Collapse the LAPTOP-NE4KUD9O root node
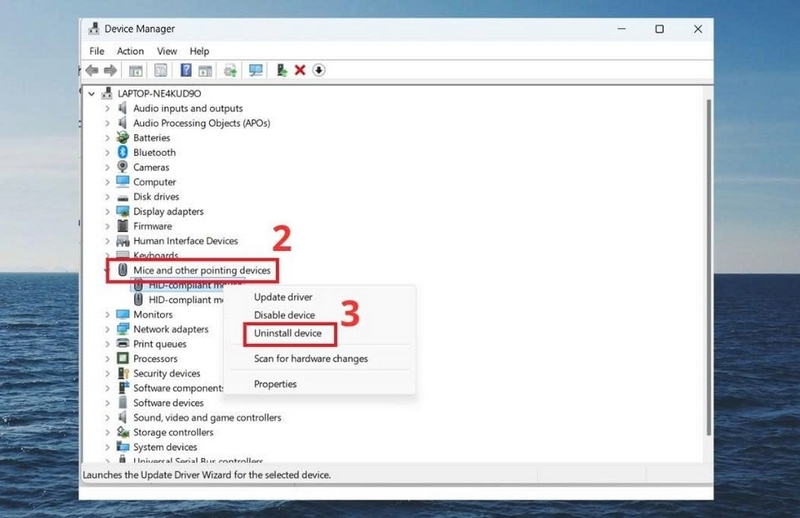The image size is (800, 518). pos(92,94)
